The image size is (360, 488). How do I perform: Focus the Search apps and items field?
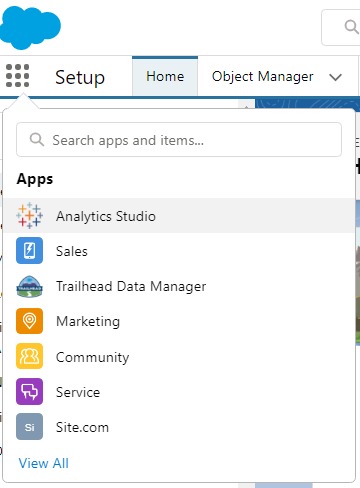[x=179, y=140]
